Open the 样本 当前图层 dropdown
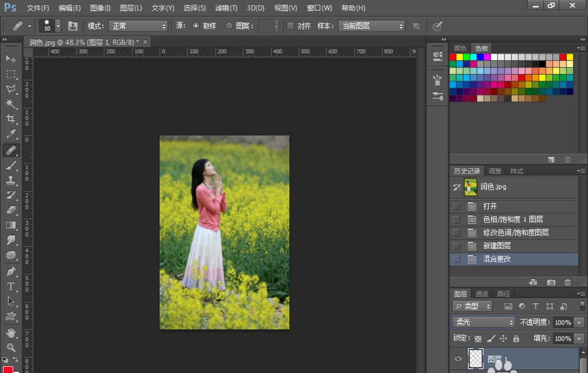This screenshot has width=588, height=373. [x=372, y=26]
